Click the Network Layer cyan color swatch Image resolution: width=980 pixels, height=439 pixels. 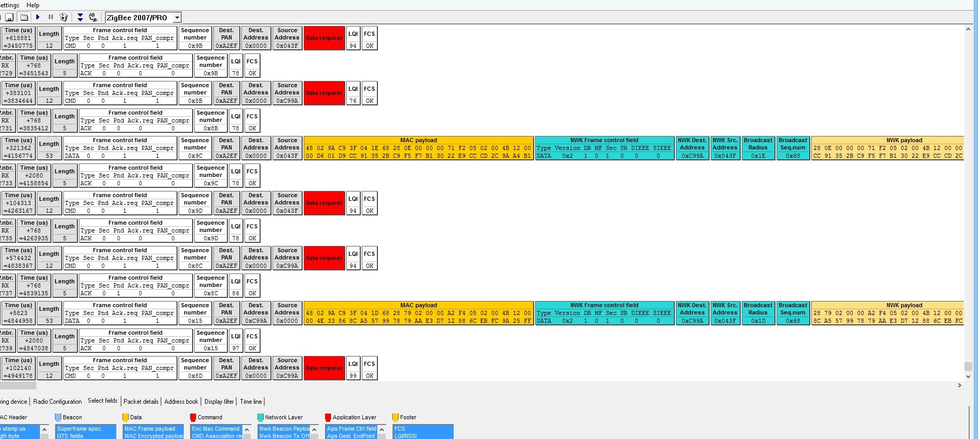point(261,417)
